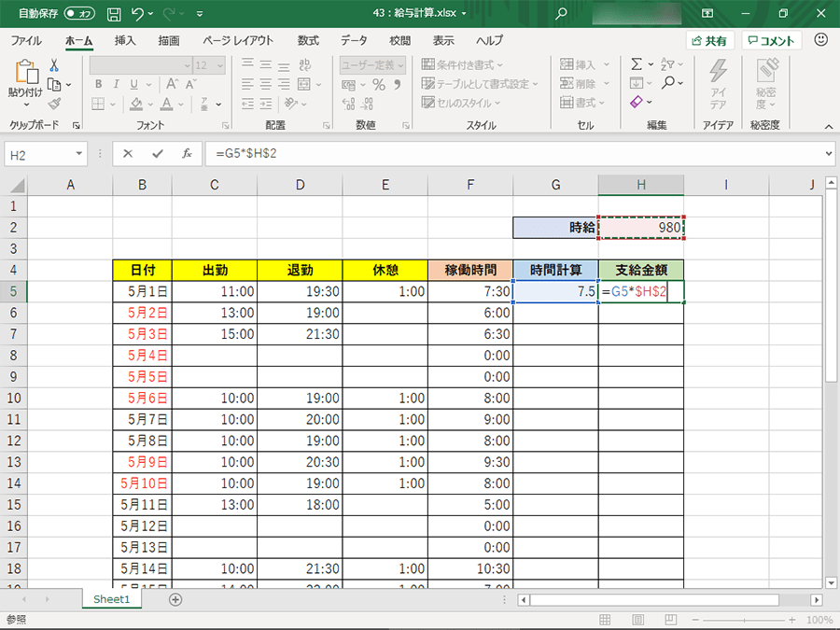The image size is (840, 630).
Task: Expand the formula bar chevron
Action: pyautogui.click(x=829, y=154)
